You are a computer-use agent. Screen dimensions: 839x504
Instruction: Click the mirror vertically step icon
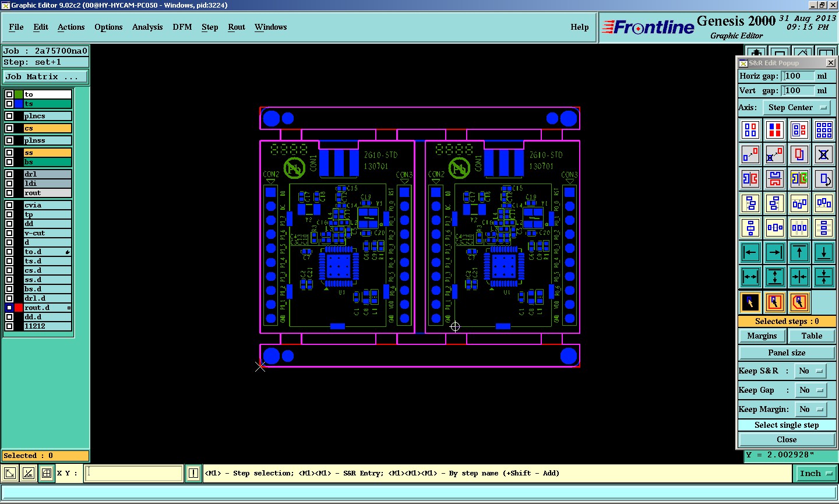pos(775,178)
